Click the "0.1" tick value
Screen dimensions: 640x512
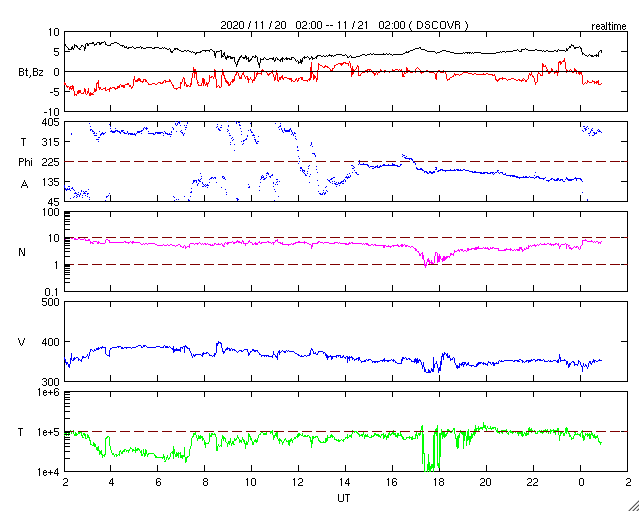click(x=53, y=291)
